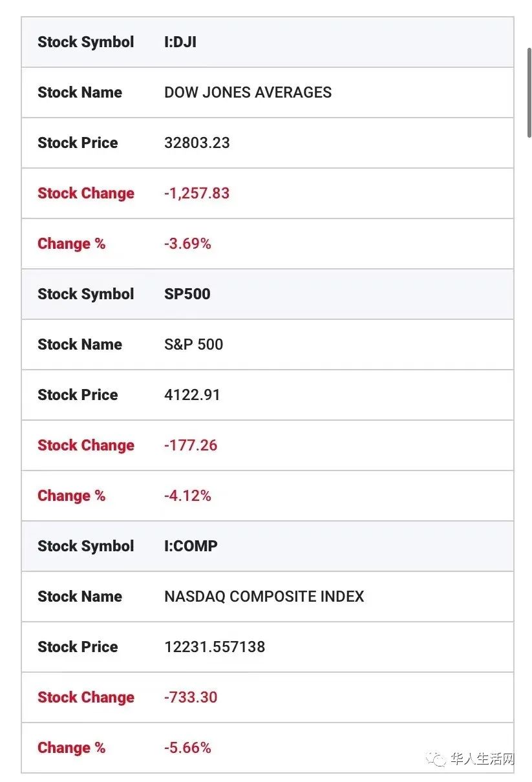The width and height of the screenshot is (532, 782).
Task: Click the -3.69% change percentage
Action: (187, 244)
